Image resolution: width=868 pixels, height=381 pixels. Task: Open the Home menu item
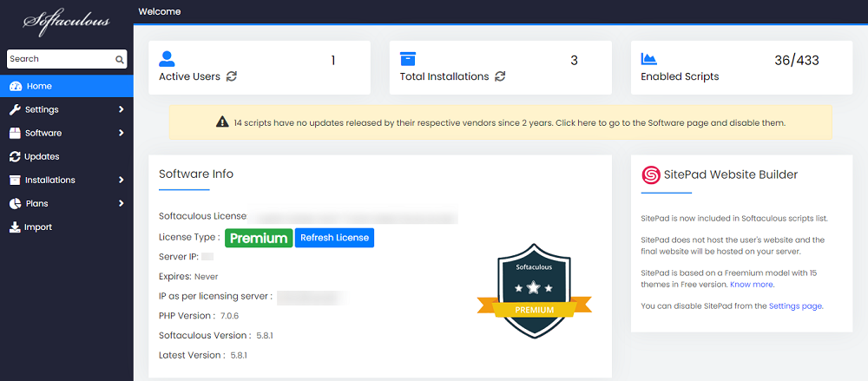coord(67,87)
